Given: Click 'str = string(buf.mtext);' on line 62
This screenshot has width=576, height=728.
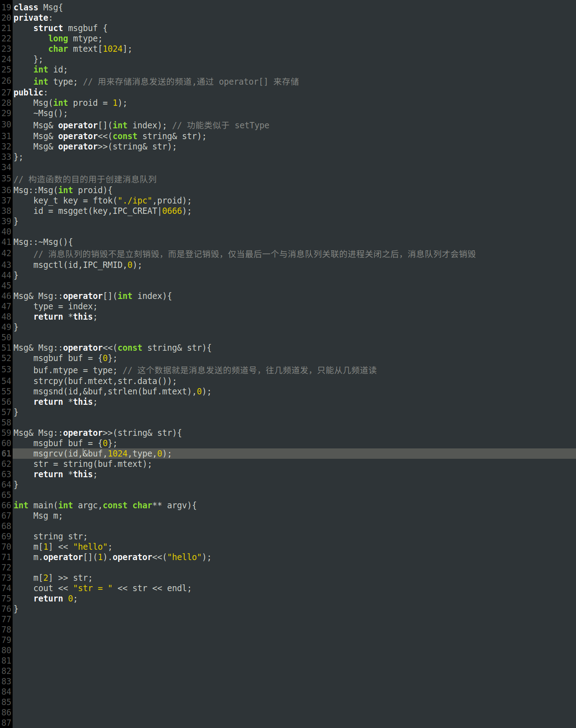Looking at the screenshot, I should pyautogui.click(x=93, y=464).
